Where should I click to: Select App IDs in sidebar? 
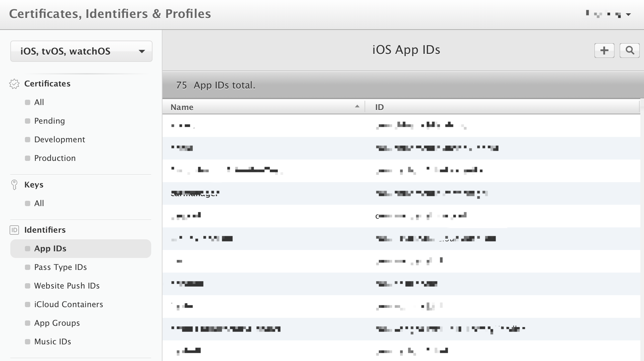(x=50, y=249)
